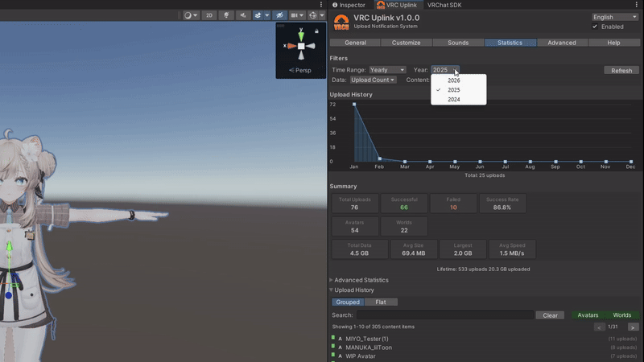Switch to the Inspector tab
Image resolution: width=644 pixels, height=362 pixels.
tap(349, 5)
